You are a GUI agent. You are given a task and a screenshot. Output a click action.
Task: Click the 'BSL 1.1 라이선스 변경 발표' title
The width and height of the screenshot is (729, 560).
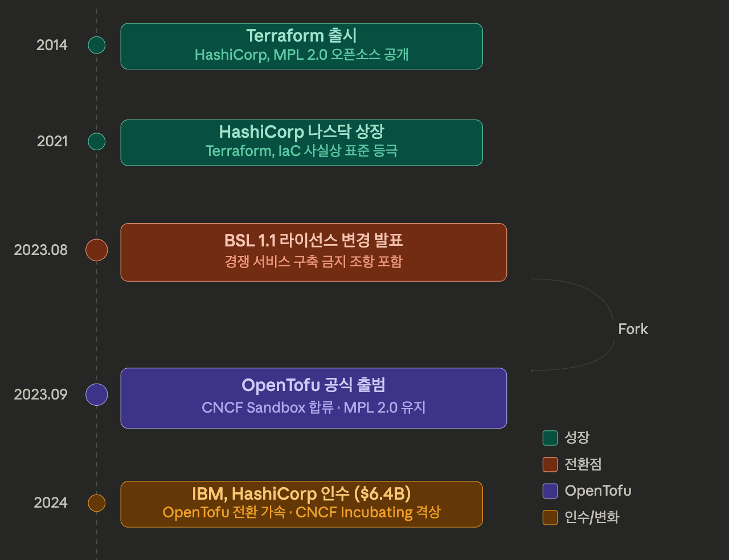[x=314, y=240]
